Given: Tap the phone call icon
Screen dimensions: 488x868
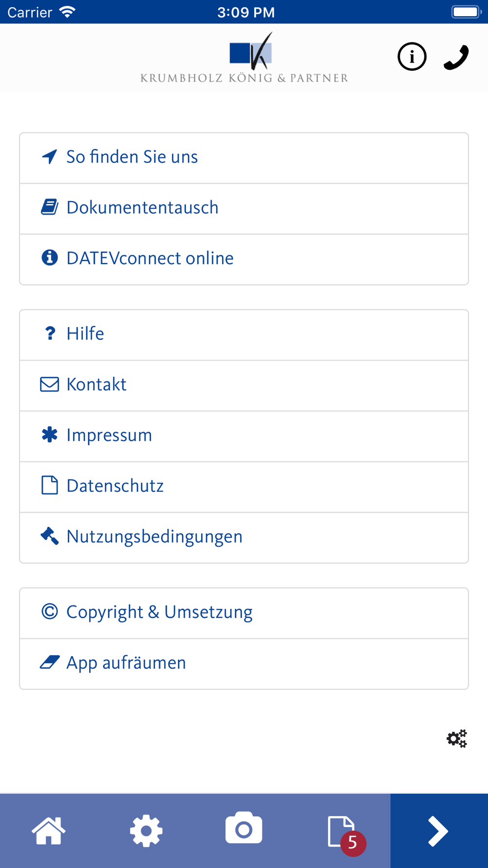Looking at the screenshot, I should pos(456,57).
